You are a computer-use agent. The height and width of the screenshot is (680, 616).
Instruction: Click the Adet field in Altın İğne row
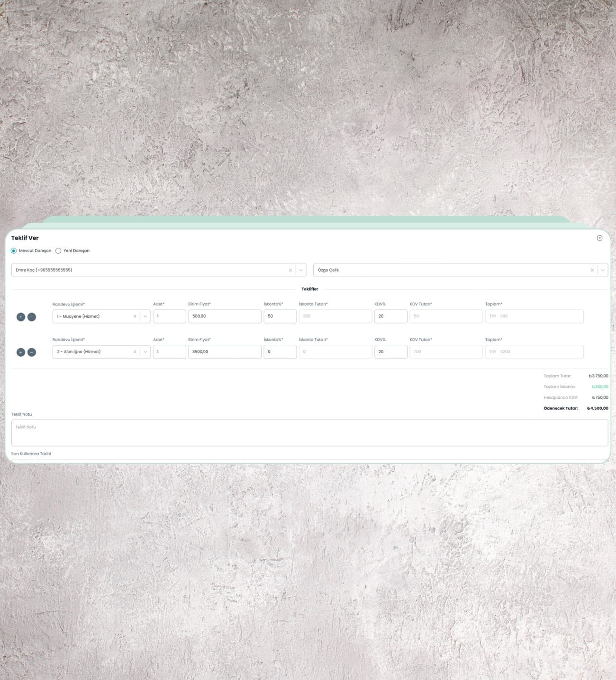coord(169,352)
